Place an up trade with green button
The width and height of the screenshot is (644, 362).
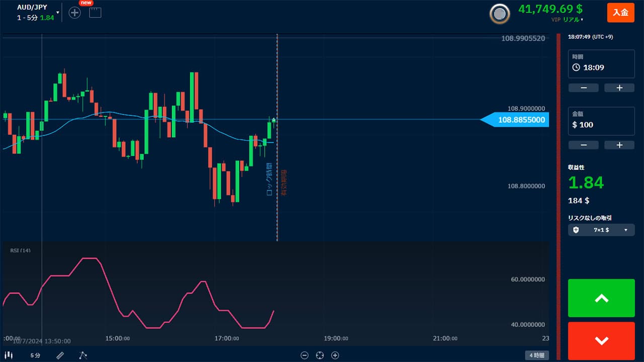pyautogui.click(x=601, y=298)
